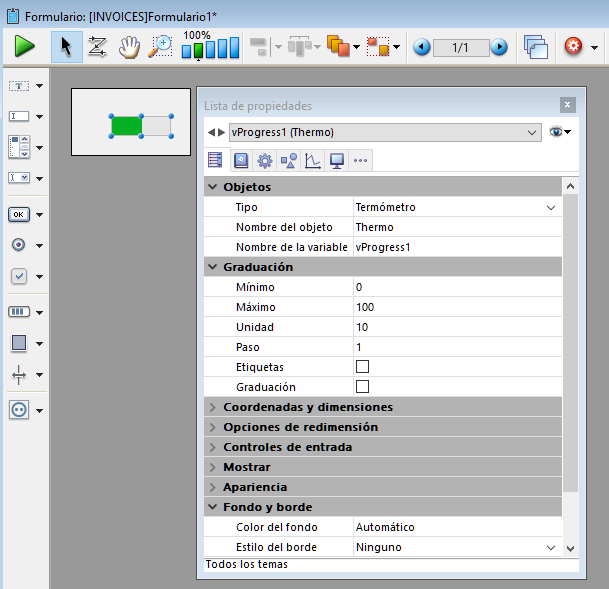The height and width of the screenshot is (589, 609).
Task: Run the form with the green play button
Action: tap(25, 46)
